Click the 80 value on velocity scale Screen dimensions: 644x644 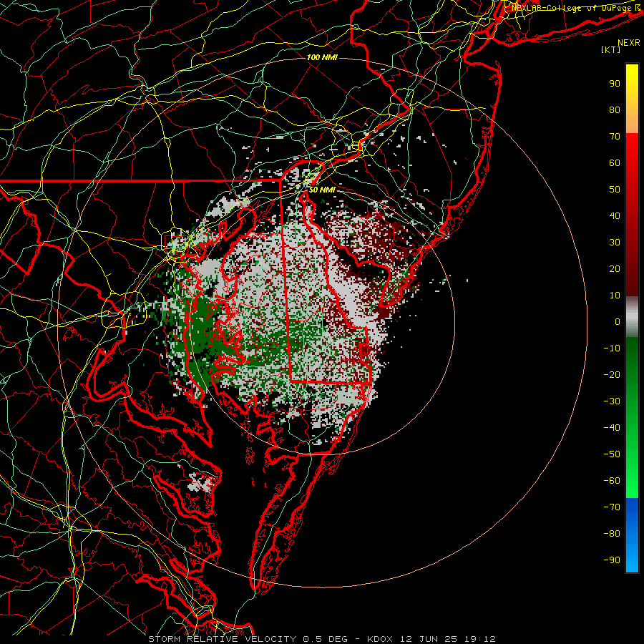coord(615,109)
